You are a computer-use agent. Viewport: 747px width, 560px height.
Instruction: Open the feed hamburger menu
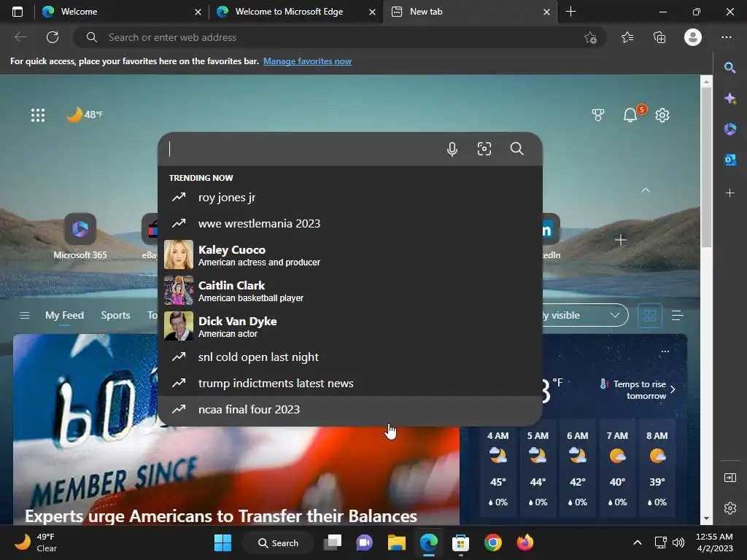tap(25, 315)
